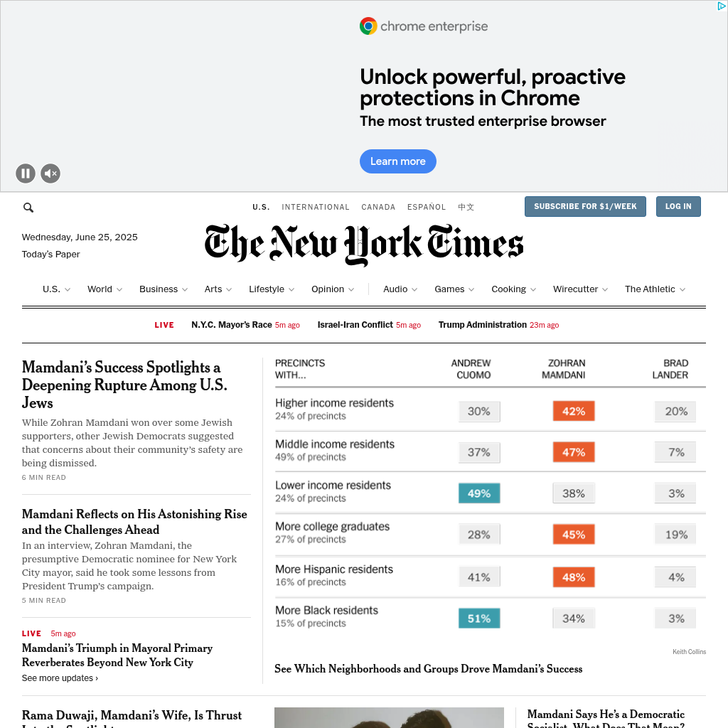728x728 pixels.
Task: Open the N.Y.C. Mayor's Race live link
Action: click(x=232, y=325)
